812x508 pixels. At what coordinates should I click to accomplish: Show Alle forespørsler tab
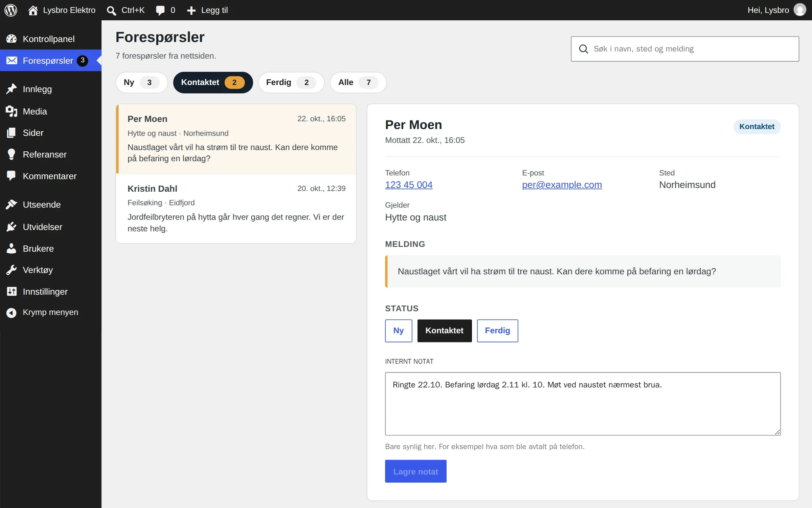pyautogui.click(x=358, y=82)
